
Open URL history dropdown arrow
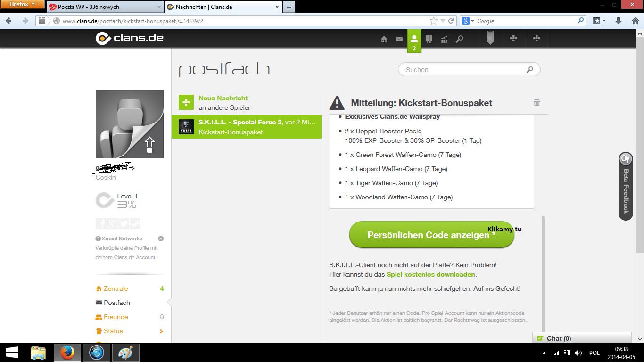(442, 21)
